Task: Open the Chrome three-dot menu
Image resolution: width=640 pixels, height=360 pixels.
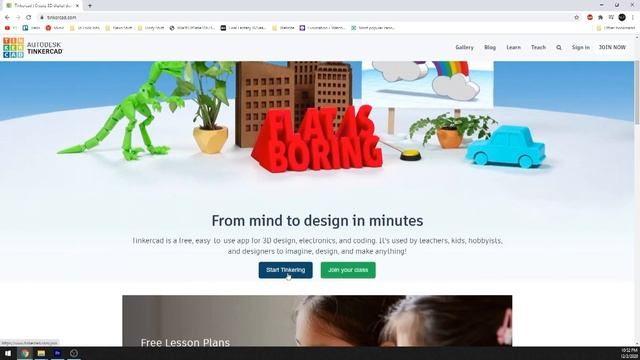Action: pos(633,17)
